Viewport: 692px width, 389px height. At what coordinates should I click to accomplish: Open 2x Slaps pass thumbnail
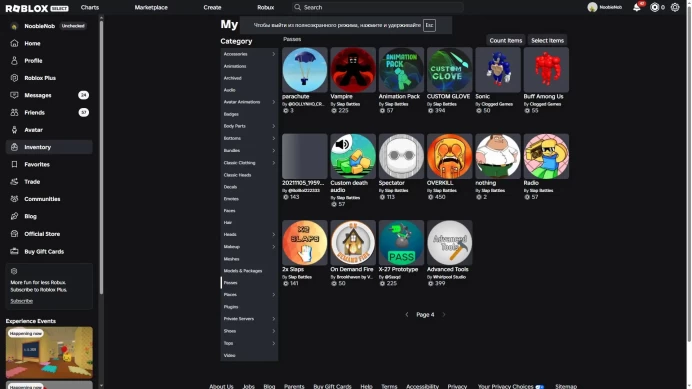click(x=305, y=243)
